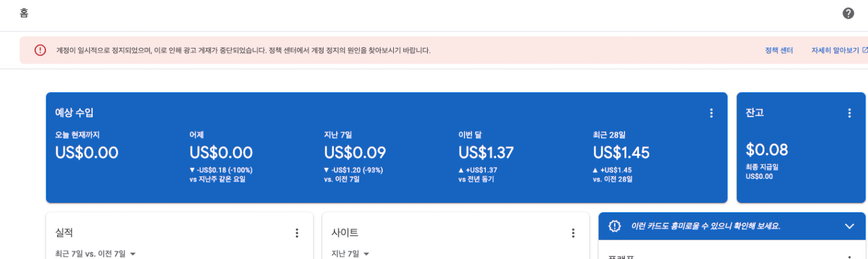Click the 이번 달 earnings value US$1.37
Screen dimensions: 868x259
point(486,153)
